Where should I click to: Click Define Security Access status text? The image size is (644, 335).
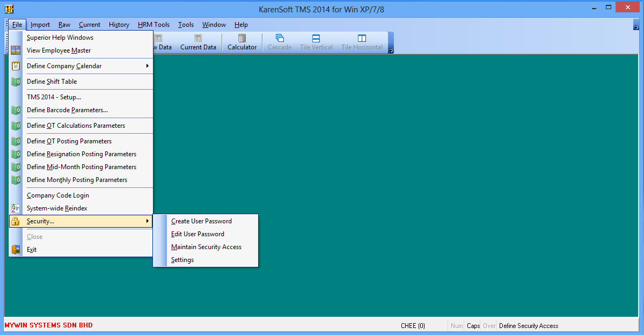[x=529, y=326]
